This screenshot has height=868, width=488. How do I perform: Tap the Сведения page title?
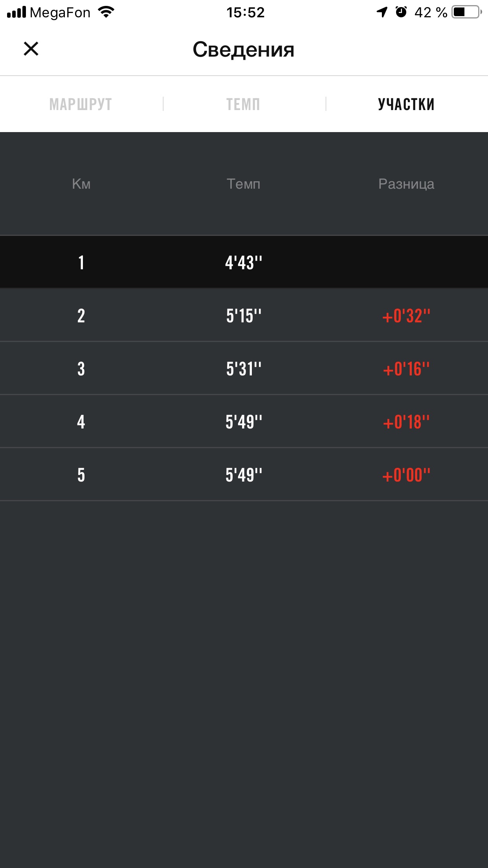pos(243,50)
